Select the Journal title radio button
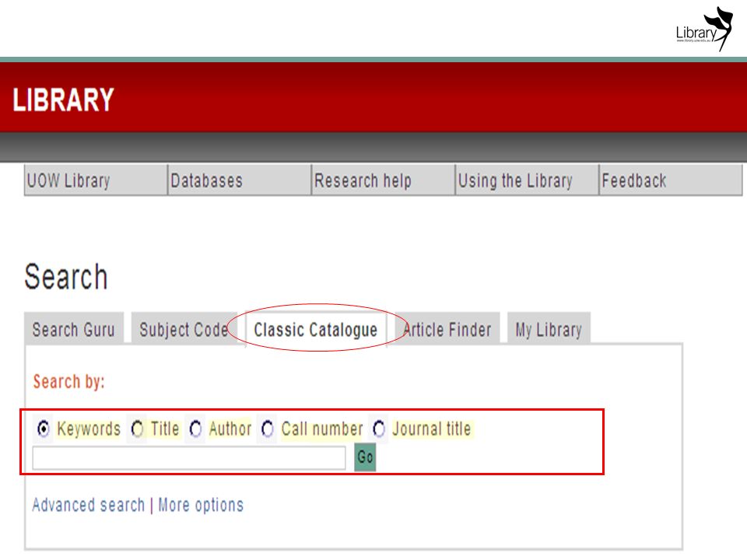This screenshot has height=560, width=747. pos(379,429)
